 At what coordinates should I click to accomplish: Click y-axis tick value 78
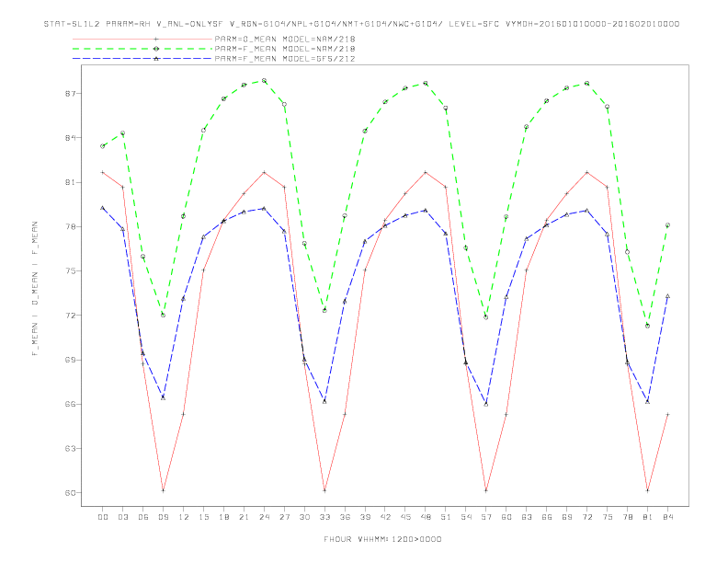coord(70,226)
